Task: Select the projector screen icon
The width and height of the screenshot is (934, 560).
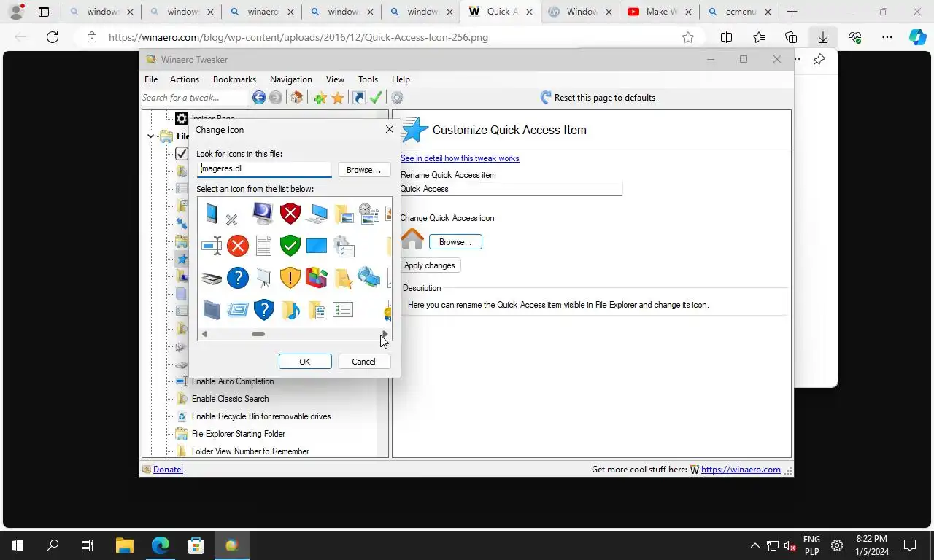Action: pyautogui.click(x=264, y=278)
